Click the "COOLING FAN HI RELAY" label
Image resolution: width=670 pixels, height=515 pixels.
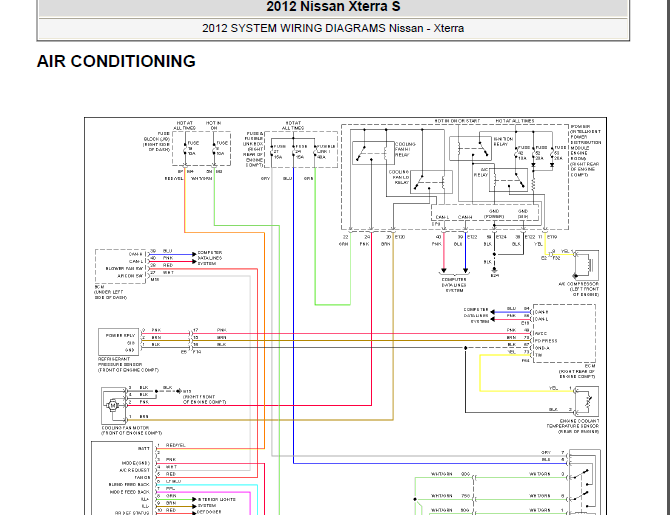tap(405, 150)
